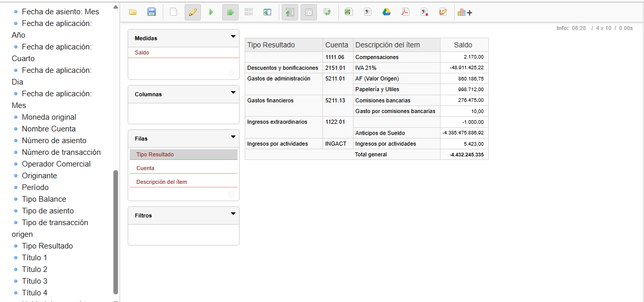Click the document icon with red dot
This screenshot has width=644, height=302.
pos(424,12)
